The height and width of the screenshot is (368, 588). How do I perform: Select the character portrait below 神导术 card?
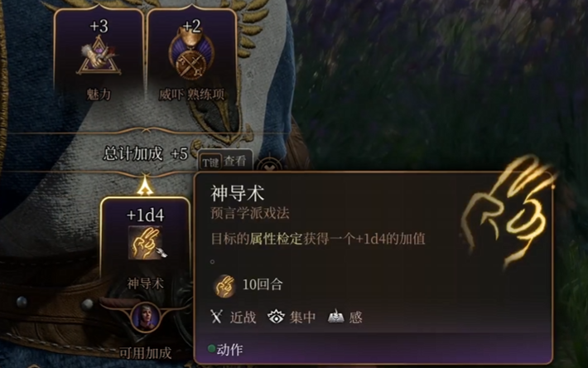click(x=146, y=317)
